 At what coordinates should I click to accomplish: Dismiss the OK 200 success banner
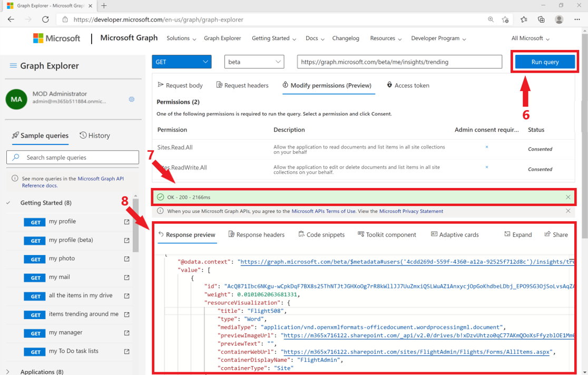pos(568,197)
